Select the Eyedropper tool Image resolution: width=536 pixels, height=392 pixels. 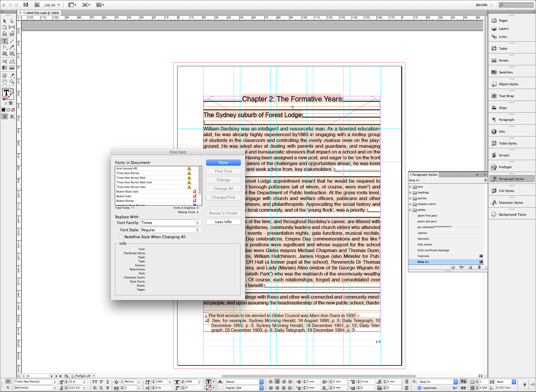[12, 75]
